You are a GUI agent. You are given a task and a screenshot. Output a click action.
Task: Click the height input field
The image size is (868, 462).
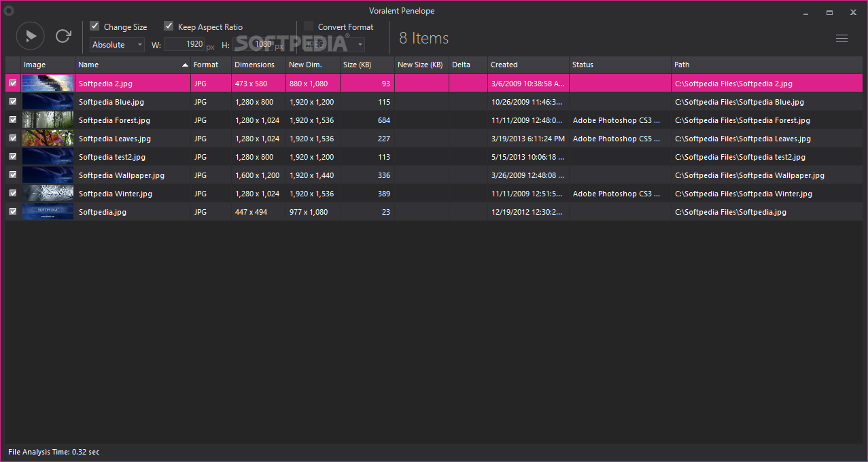pos(253,45)
